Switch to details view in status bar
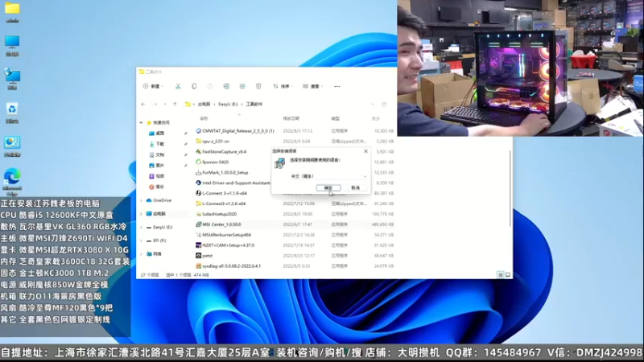Screen dimensions: 644x362 (500, 274)
